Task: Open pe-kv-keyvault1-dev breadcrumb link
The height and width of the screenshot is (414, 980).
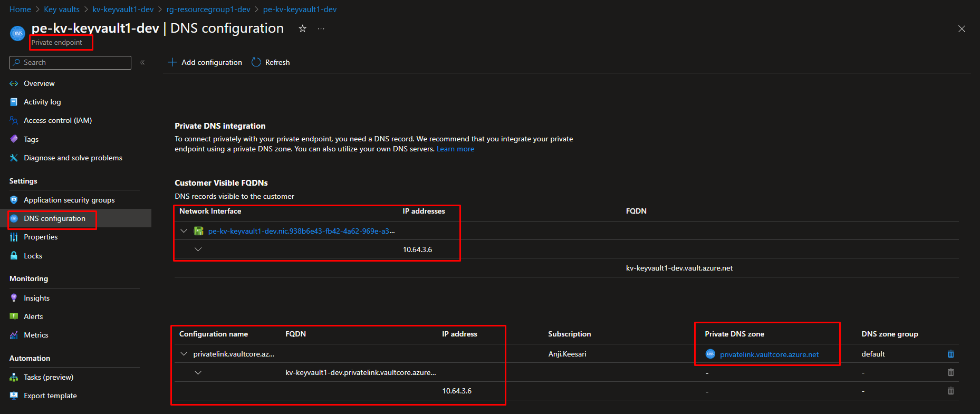Action: [x=300, y=9]
